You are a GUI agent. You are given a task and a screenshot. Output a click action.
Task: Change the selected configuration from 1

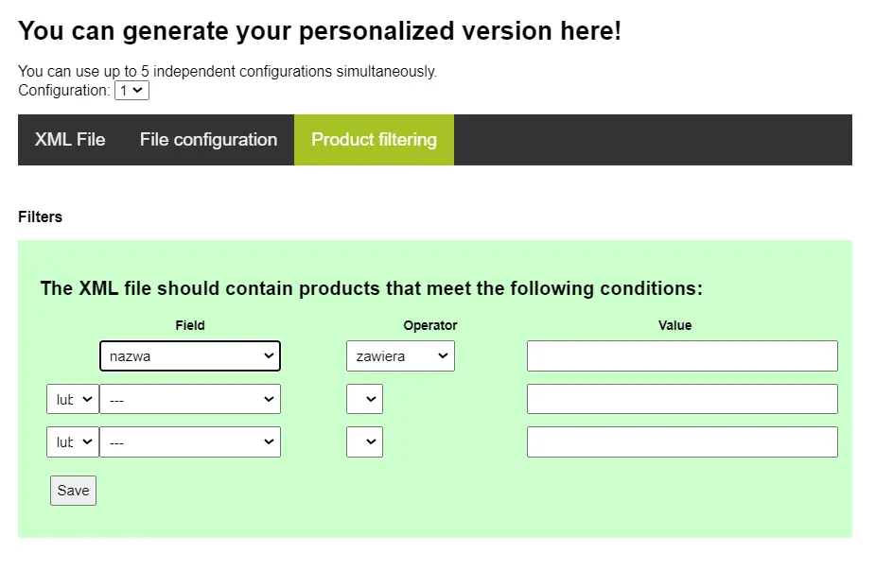click(131, 90)
